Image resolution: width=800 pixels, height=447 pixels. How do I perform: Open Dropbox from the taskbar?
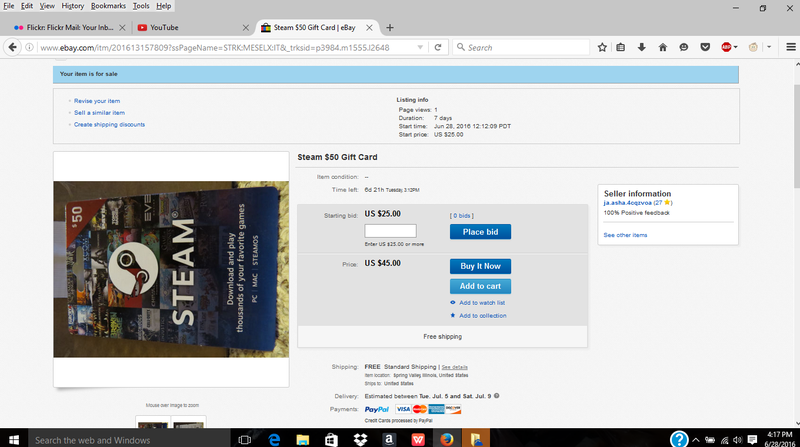tap(360, 439)
